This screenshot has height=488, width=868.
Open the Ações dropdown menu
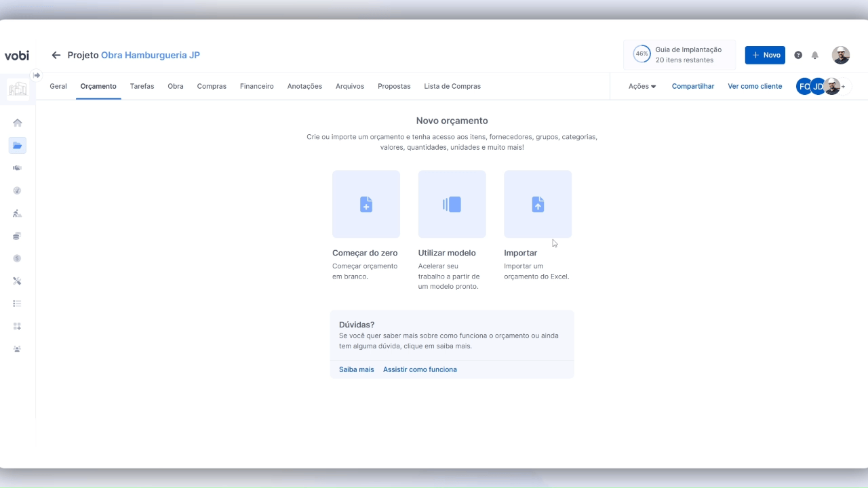point(642,87)
